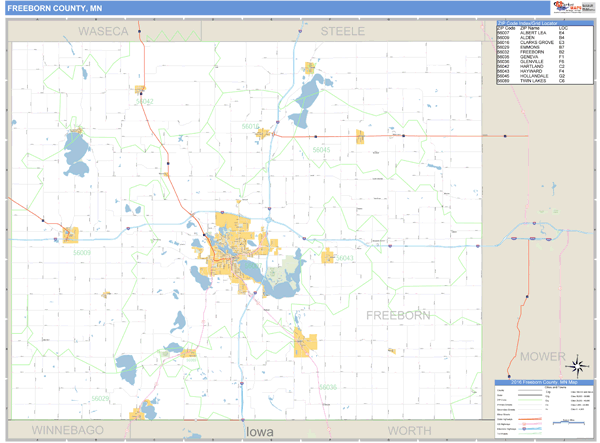The width and height of the screenshot is (600, 443).
Task: Click the WASECA county label
Action: point(104,31)
